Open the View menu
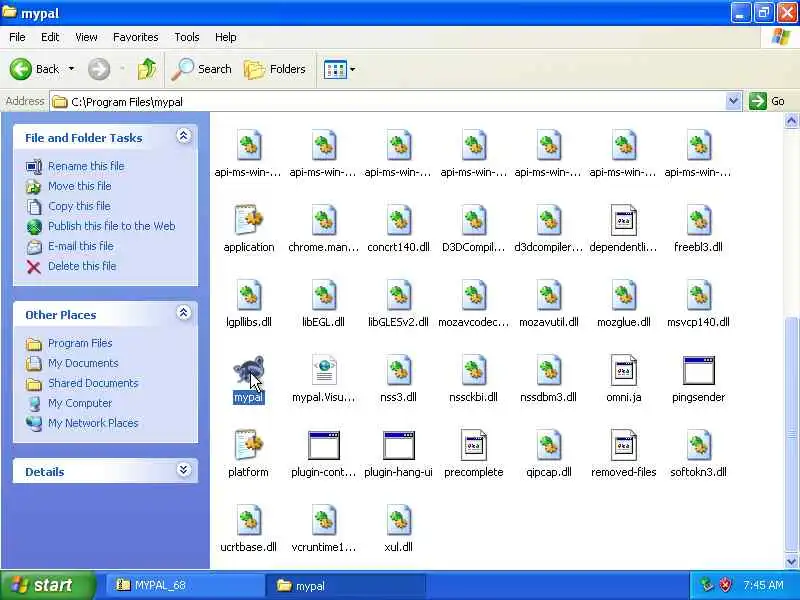The image size is (800, 600). point(86,37)
